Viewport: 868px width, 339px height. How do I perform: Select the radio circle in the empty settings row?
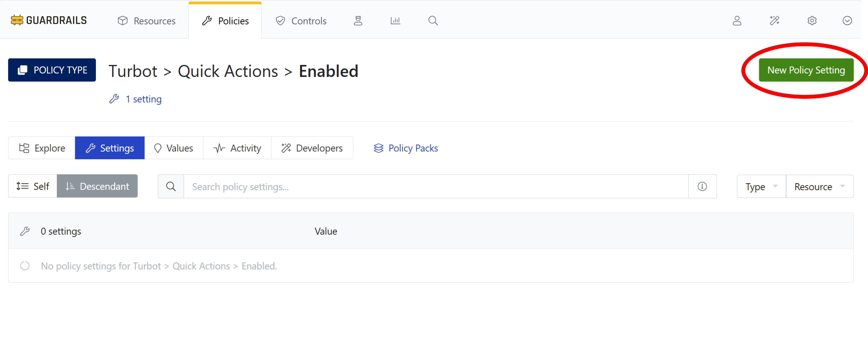point(25,266)
